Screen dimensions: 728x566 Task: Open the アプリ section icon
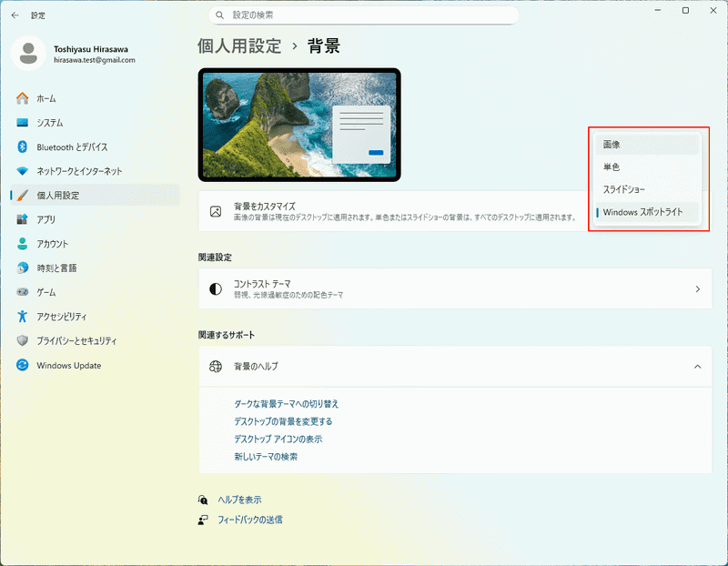pyautogui.click(x=20, y=219)
